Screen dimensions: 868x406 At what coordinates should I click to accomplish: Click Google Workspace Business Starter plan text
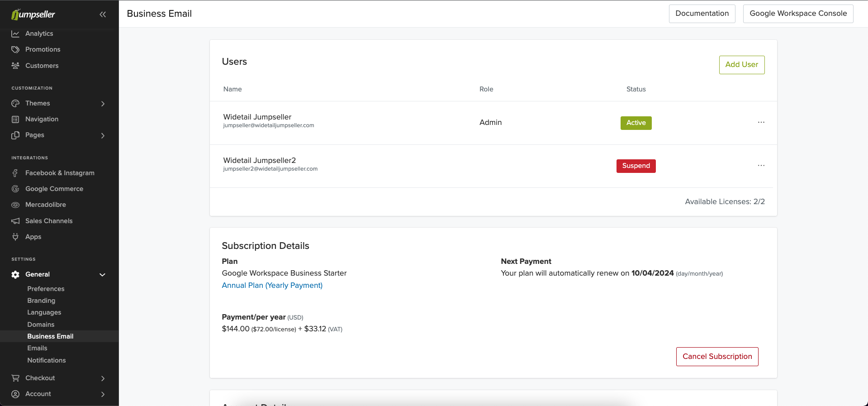coord(285,273)
